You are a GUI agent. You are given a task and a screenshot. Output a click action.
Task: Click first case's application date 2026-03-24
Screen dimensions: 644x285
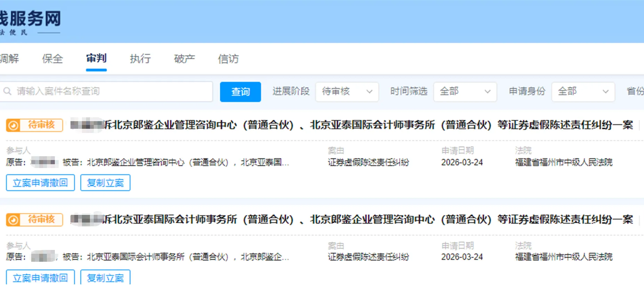[x=462, y=162]
